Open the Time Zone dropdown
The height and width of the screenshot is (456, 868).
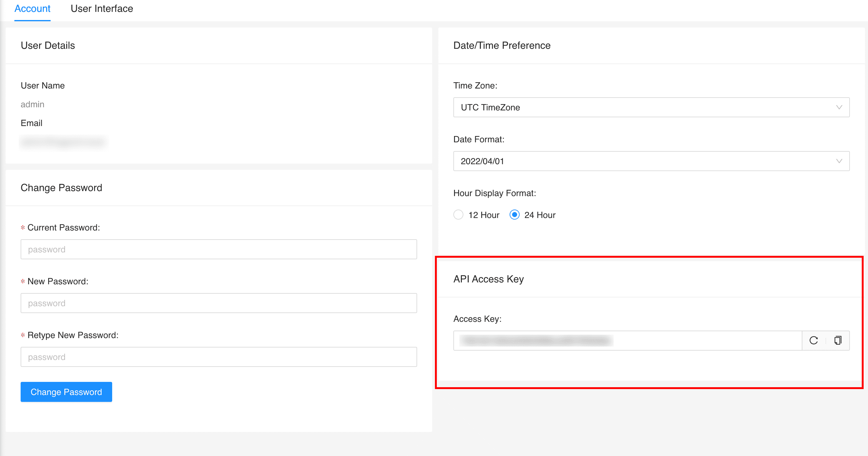click(651, 107)
